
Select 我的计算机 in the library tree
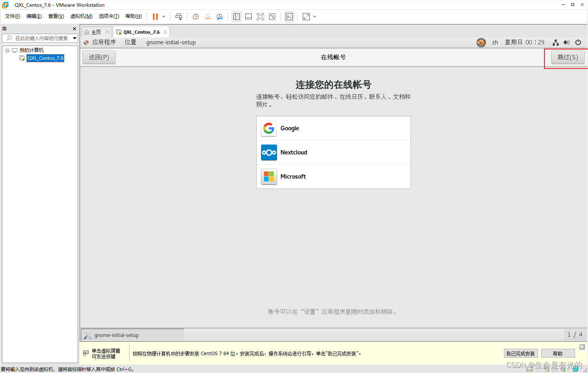tap(32, 50)
